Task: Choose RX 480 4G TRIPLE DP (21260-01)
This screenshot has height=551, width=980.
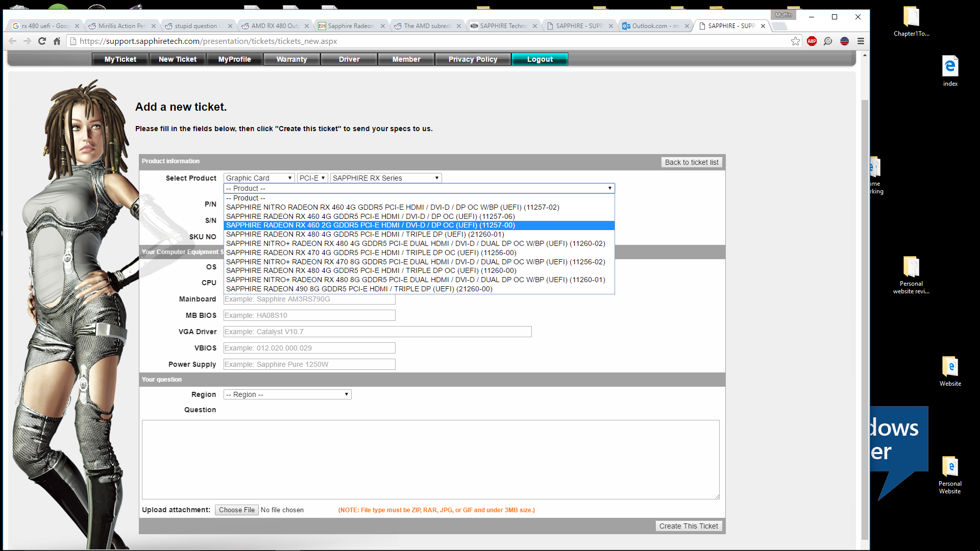Action: (419, 234)
